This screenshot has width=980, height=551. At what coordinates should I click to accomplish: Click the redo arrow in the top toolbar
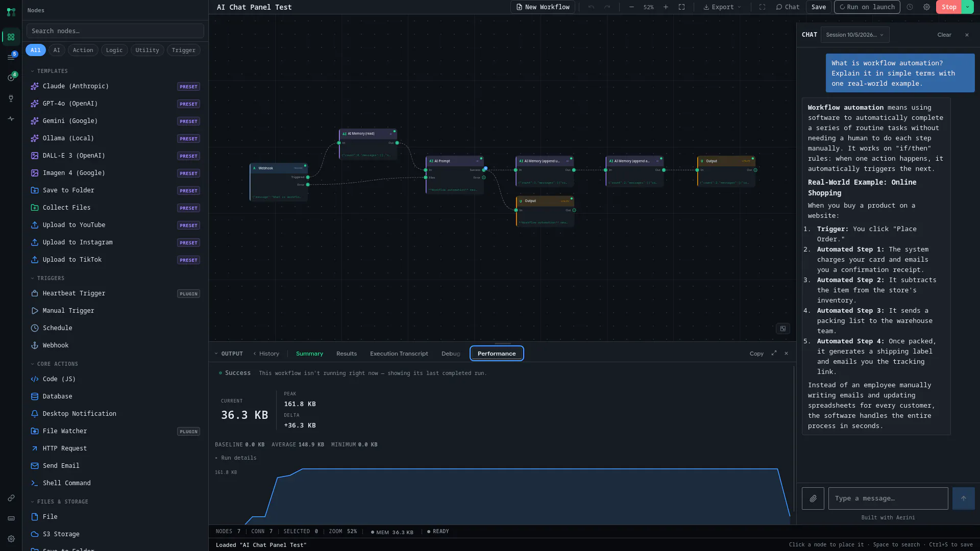coord(607,7)
